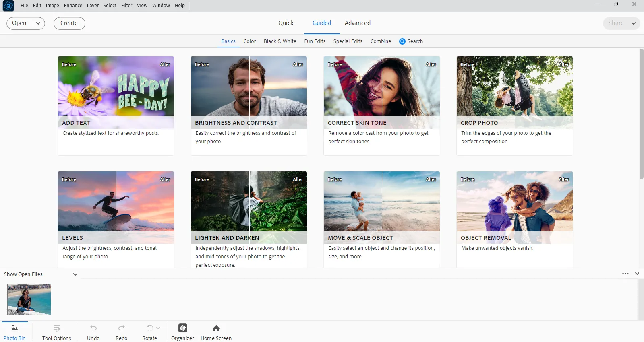This screenshot has height=342, width=644.
Task: Select the Guided mode tab
Action: (322, 23)
